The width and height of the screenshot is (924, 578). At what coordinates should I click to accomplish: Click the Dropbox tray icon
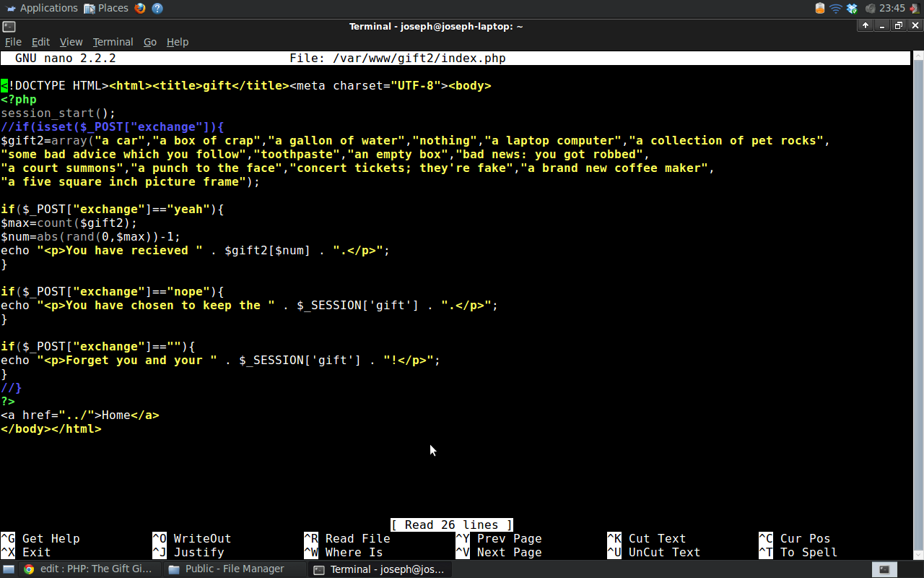[x=852, y=8]
